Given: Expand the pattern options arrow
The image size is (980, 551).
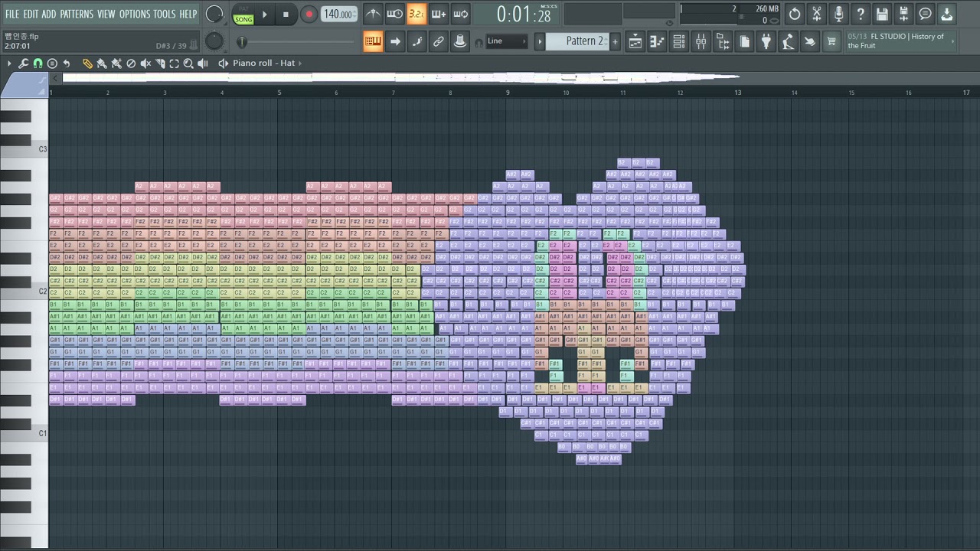Looking at the screenshot, I should pos(540,41).
